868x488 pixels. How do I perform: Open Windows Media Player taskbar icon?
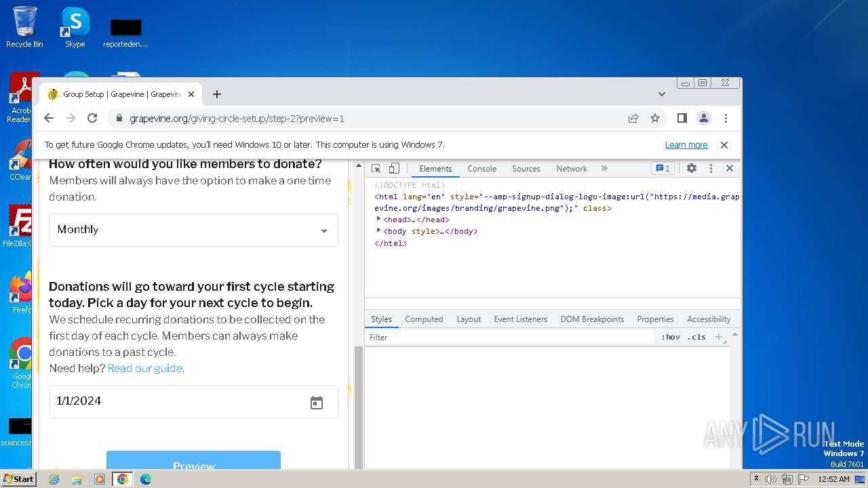pyautogui.click(x=100, y=479)
